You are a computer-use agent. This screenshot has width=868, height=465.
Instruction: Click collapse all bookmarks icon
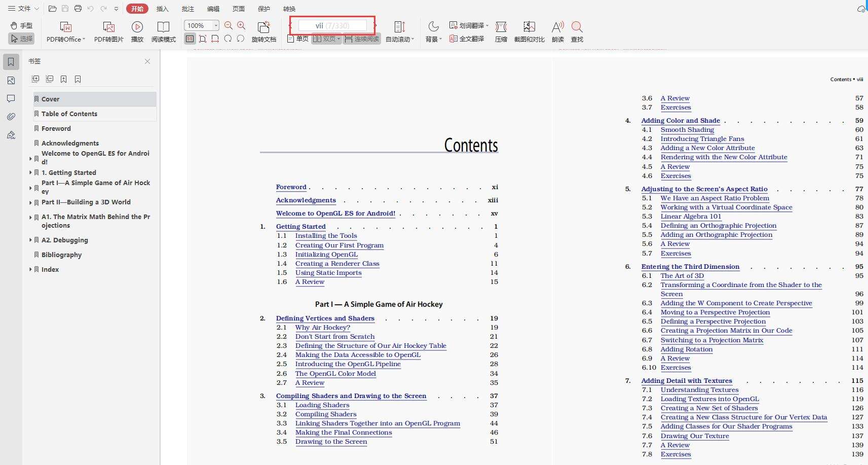[50, 79]
